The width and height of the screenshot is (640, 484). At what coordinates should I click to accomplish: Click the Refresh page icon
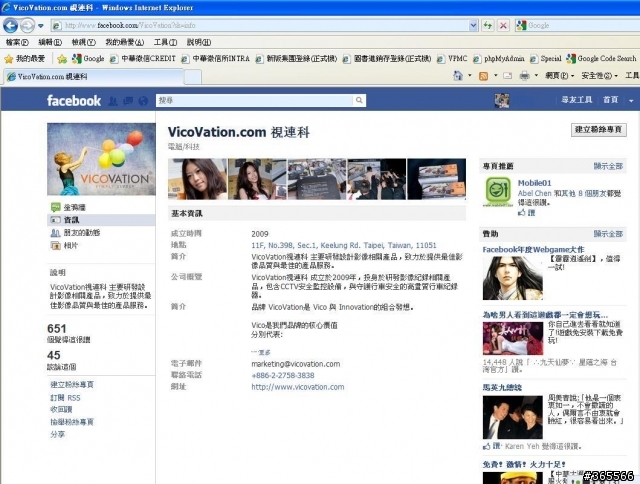tap(487, 25)
